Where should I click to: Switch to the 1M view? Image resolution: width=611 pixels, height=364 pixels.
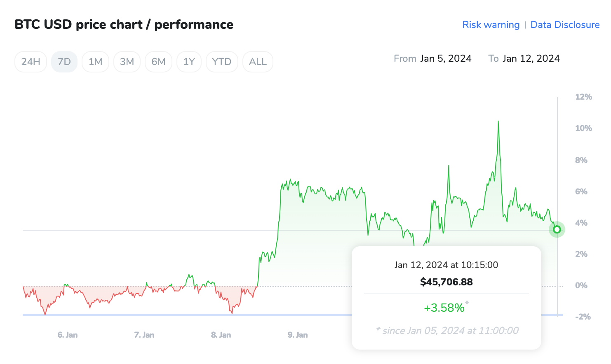pyautogui.click(x=95, y=61)
